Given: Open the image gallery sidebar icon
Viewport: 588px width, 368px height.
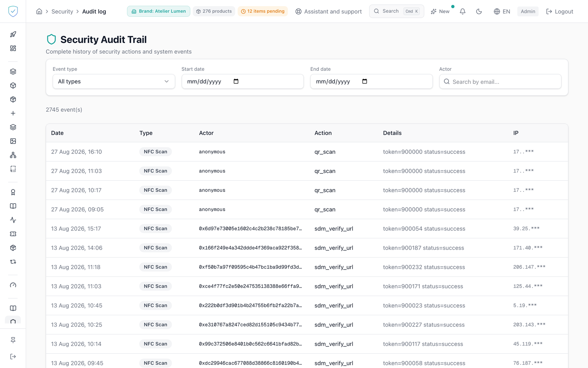Looking at the screenshot, I should click(13, 141).
